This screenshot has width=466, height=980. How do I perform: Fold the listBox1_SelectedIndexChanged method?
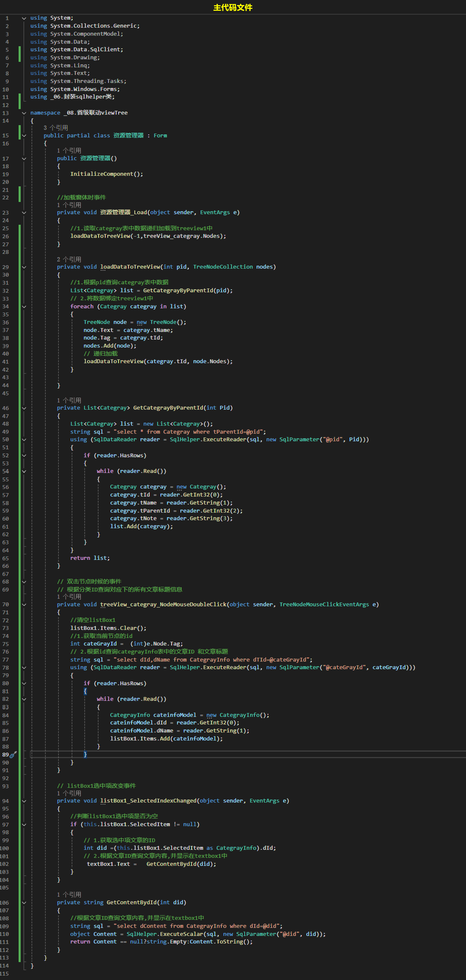click(x=24, y=801)
